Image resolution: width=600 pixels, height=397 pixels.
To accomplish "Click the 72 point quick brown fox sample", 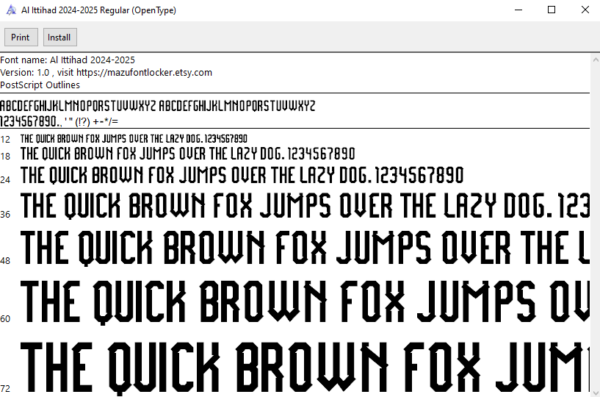I will point(305,368).
